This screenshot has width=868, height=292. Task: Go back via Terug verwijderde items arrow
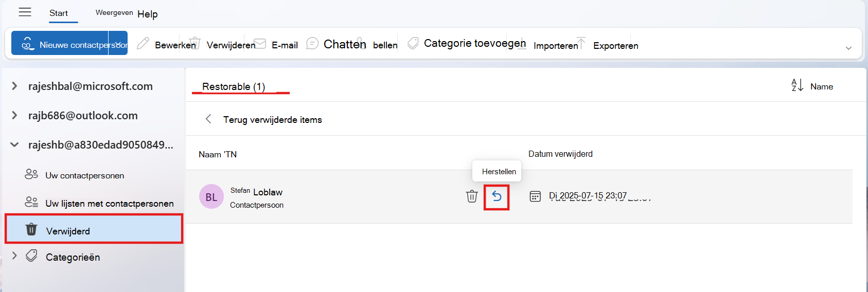tap(208, 119)
